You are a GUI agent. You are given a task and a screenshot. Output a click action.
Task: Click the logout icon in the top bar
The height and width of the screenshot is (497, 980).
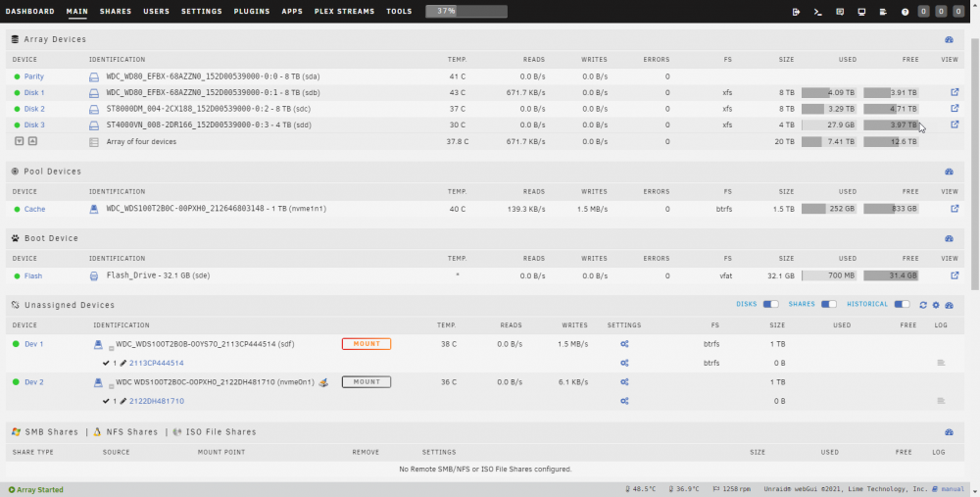point(796,11)
